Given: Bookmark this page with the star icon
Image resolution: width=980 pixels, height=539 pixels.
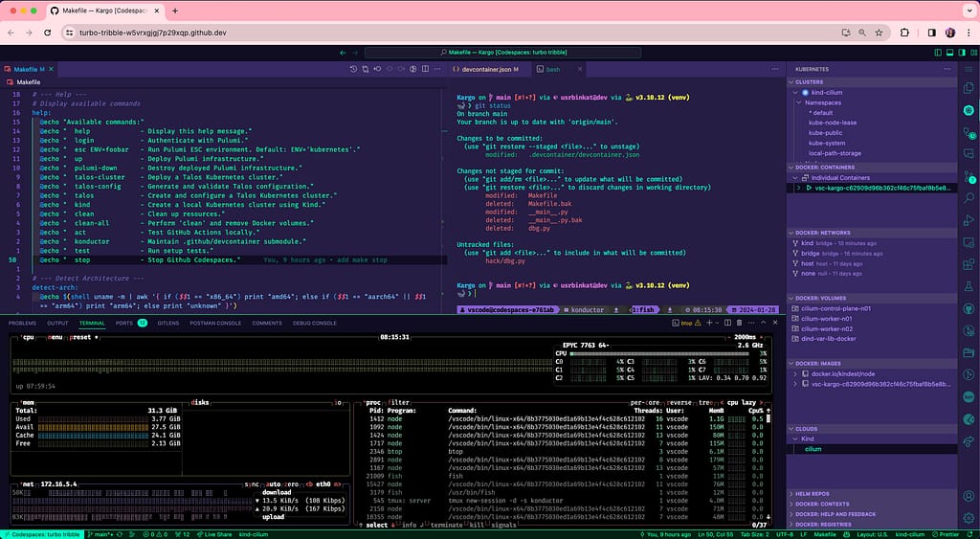Looking at the screenshot, I should 879,33.
